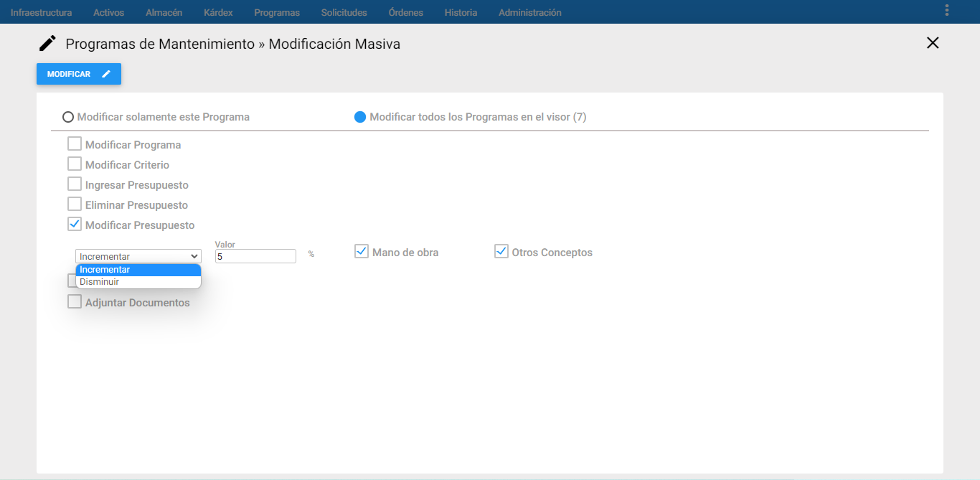Viewport: 980px width, 480px height.
Task: Toggle the Otros Conceptos checkbox
Action: coord(501,252)
